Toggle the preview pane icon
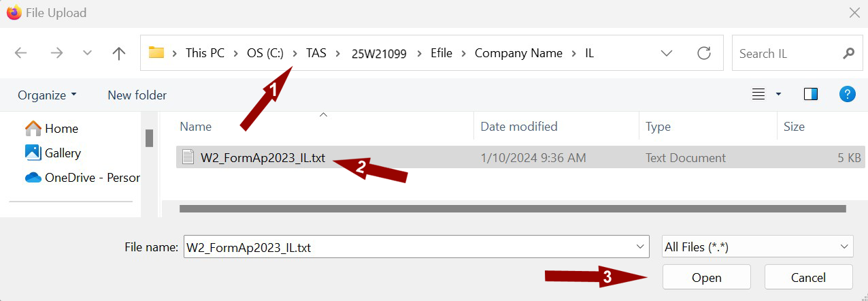 pos(811,94)
